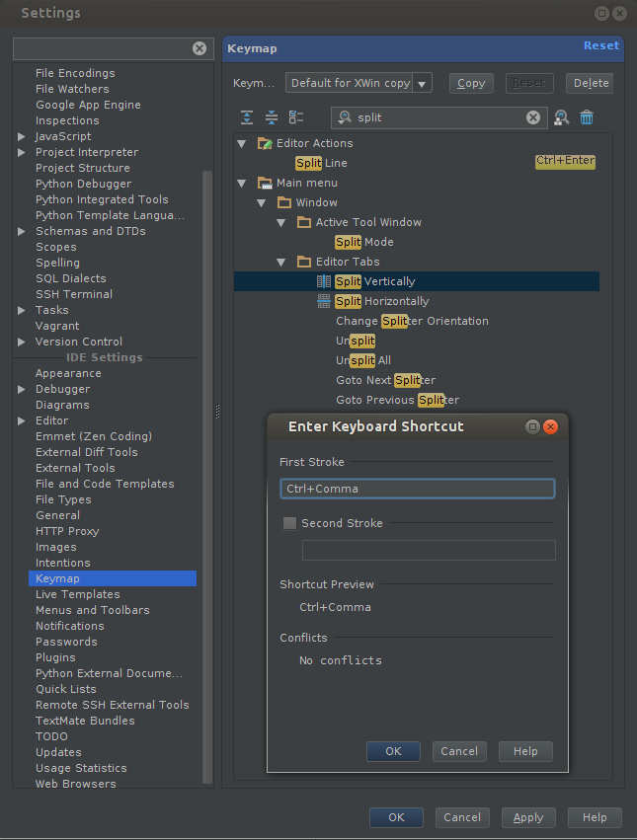This screenshot has height=840, width=637.
Task: Collapse the Window tree node
Action: (262, 203)
